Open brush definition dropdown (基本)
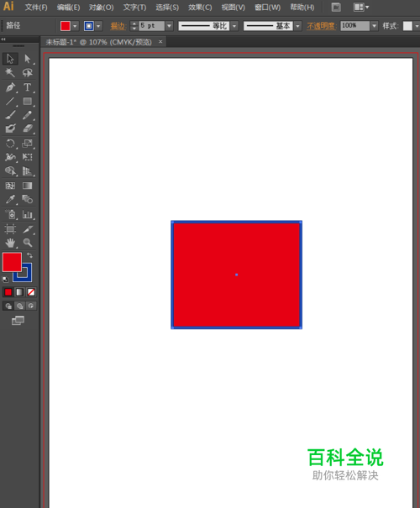Screen dimensions: 420x508 pyautogui.click(x=297, y=26)
